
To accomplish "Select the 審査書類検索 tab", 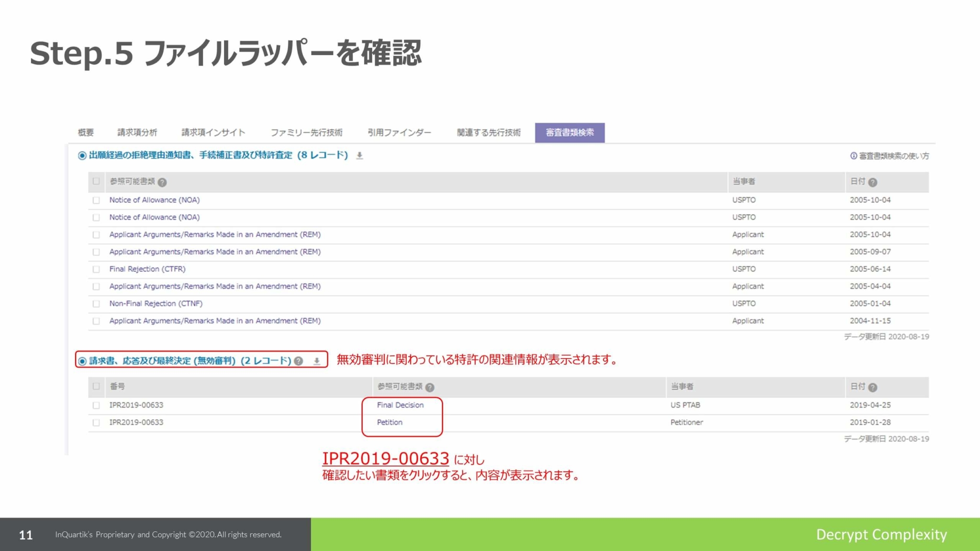I will 570,132.
